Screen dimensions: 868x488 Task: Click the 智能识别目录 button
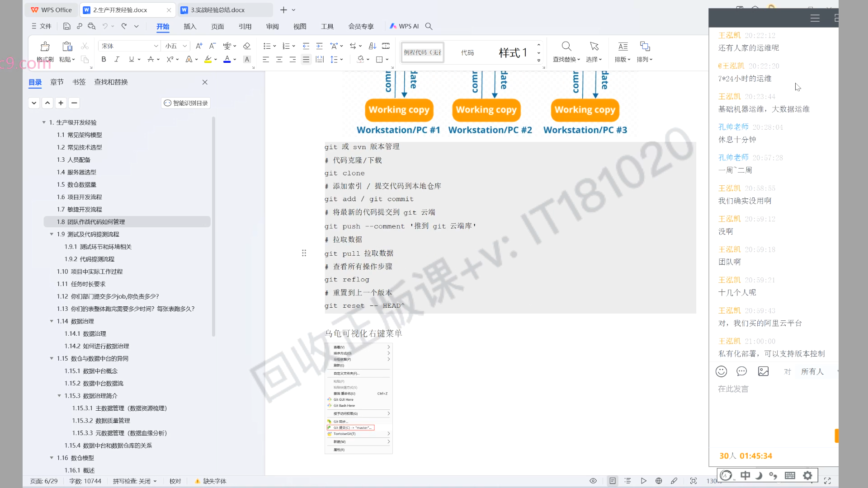[186, 103]
